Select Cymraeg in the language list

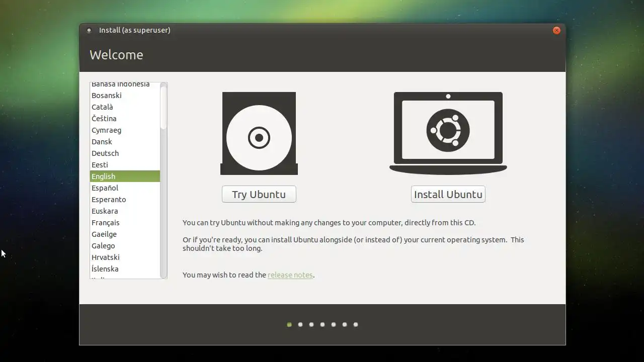[125, 130]
